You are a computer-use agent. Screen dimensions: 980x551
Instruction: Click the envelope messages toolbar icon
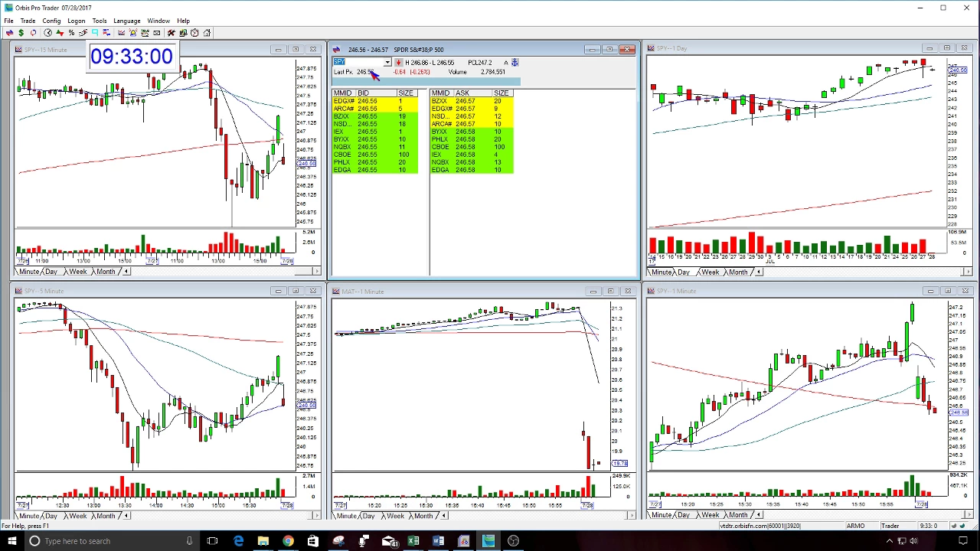pyautogui.click(x=157, y=32)
